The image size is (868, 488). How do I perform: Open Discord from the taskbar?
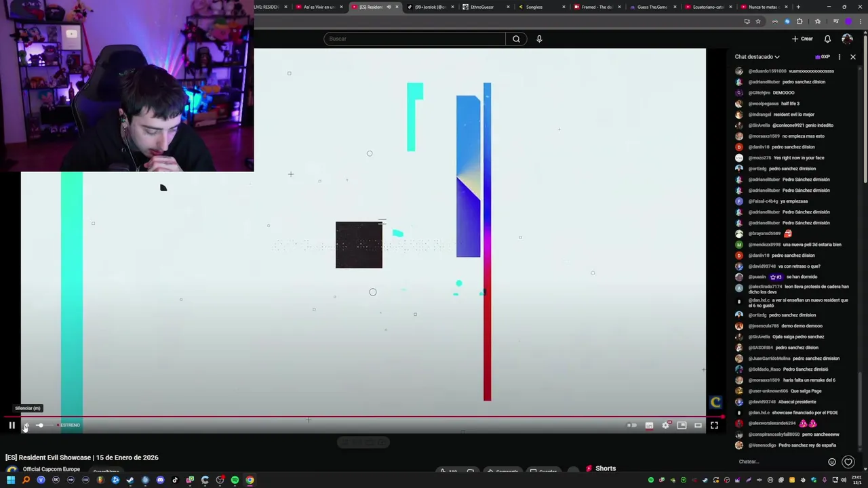(x=160, y=480)
